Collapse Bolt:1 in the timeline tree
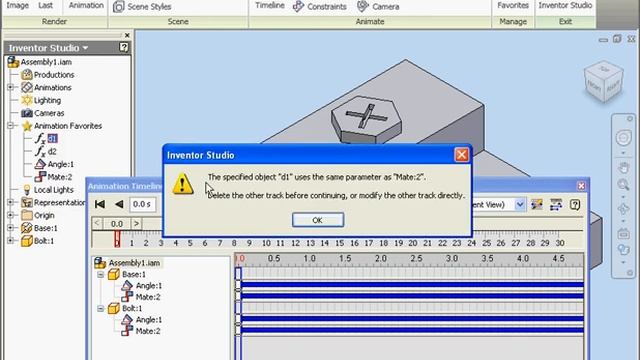Viewport: 640px width, 360px height. point(100,308)
